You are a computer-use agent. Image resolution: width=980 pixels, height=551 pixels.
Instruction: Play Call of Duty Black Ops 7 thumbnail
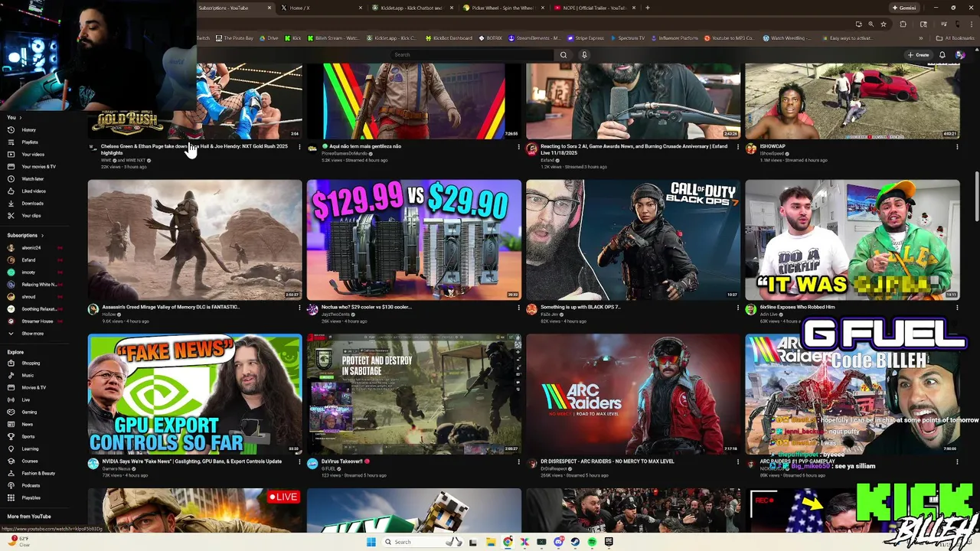pos(633,240)
